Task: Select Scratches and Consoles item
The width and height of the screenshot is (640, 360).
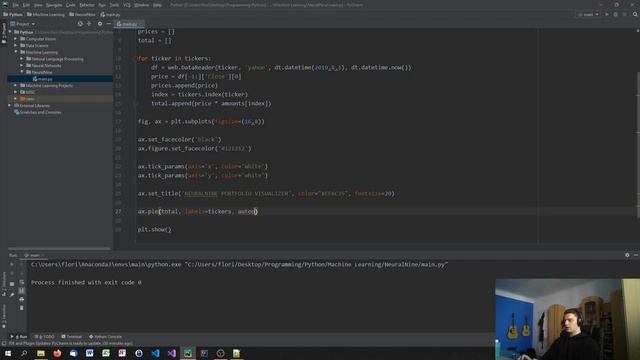Action: pos(38,112)
